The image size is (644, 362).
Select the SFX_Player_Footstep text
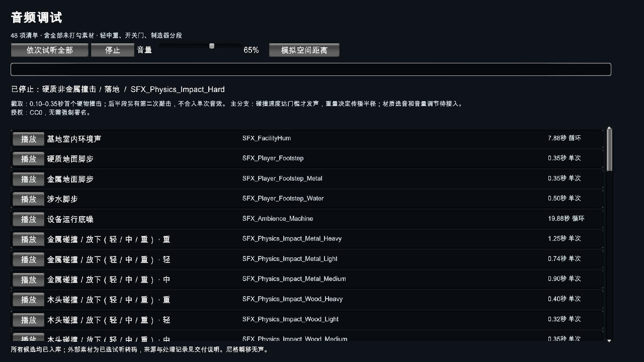pos(273,158)
